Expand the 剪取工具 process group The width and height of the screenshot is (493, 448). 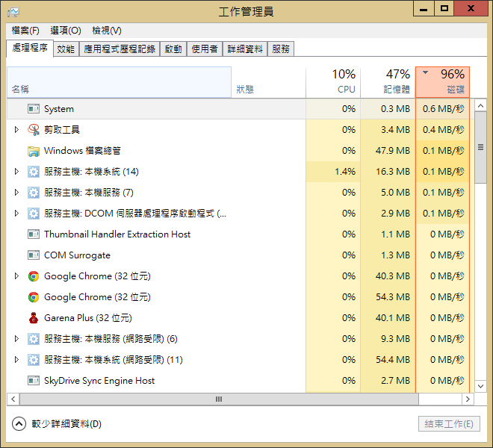pyautogui.click(x=16, y=129)
